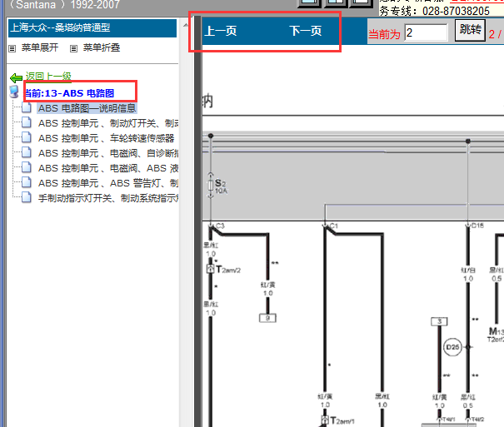
Task: Click the boxed number 3 in diagram
Action: [439, 321]
